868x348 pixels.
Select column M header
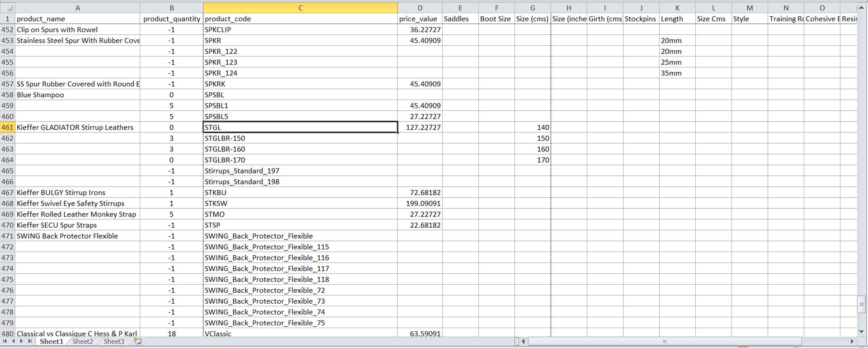point(750,8)
